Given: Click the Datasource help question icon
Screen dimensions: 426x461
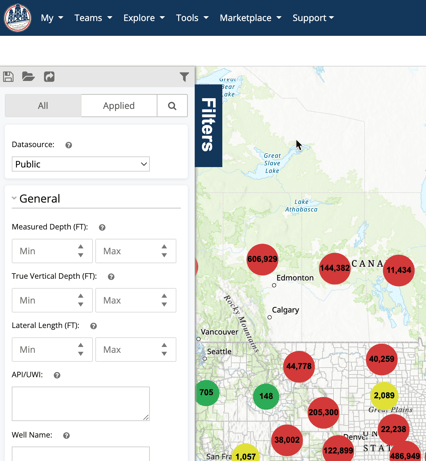Looking at the screenshot, I should [x=69, y=145].
